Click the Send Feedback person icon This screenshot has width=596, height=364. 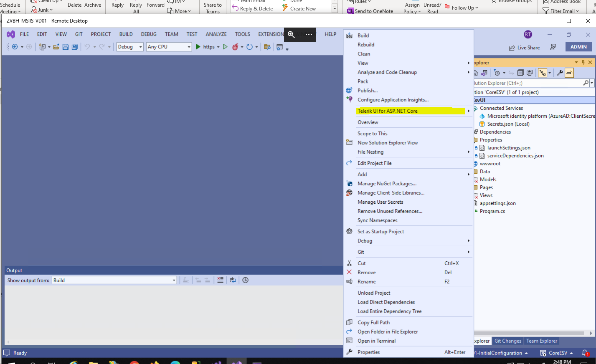tap(553, 47)
